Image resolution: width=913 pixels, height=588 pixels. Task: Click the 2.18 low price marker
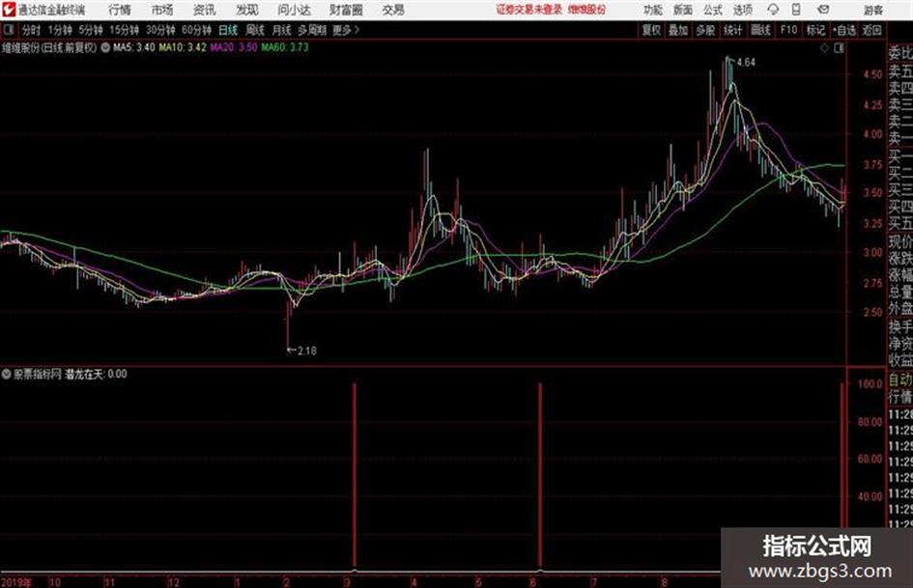307,351
